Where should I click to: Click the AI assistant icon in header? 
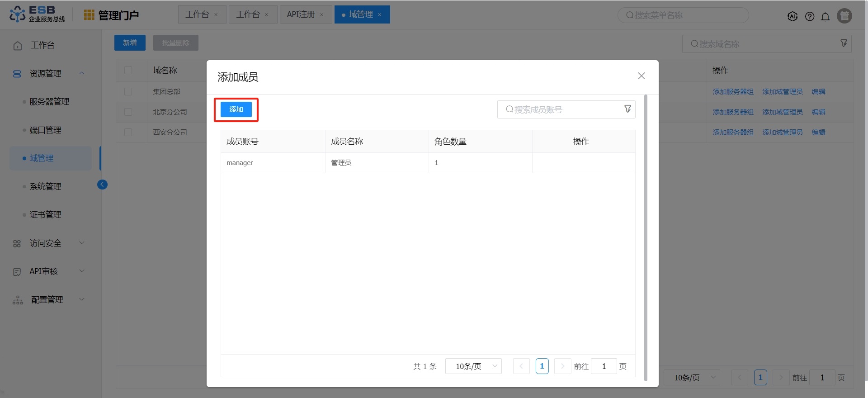[792, 16]
